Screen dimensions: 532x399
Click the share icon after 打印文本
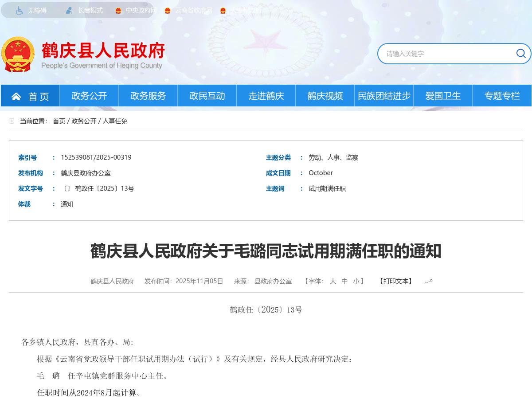[x=428, y=281]
